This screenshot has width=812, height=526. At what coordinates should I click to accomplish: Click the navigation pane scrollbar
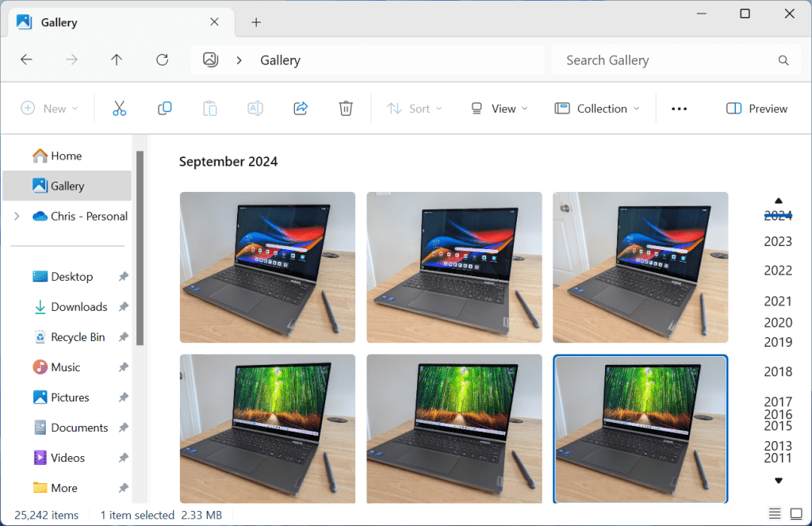pos(140,248)
